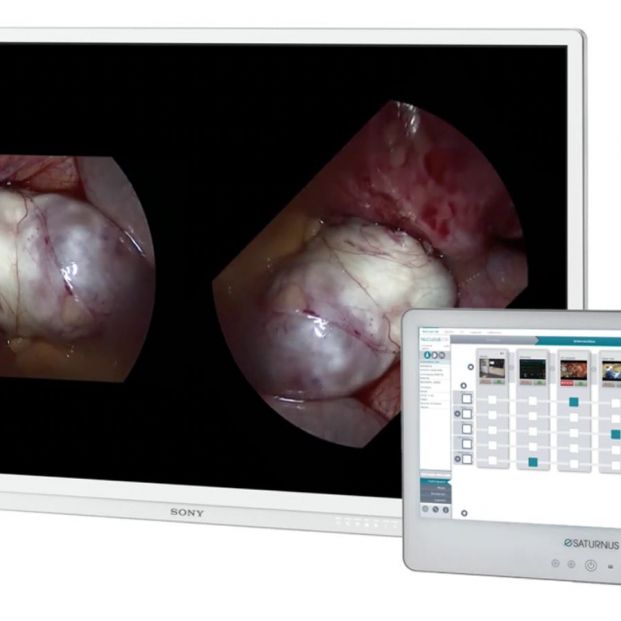Tick dark monitor column box in first row
The height and width of the screenshot is (621, 621).
coord(533,401)
